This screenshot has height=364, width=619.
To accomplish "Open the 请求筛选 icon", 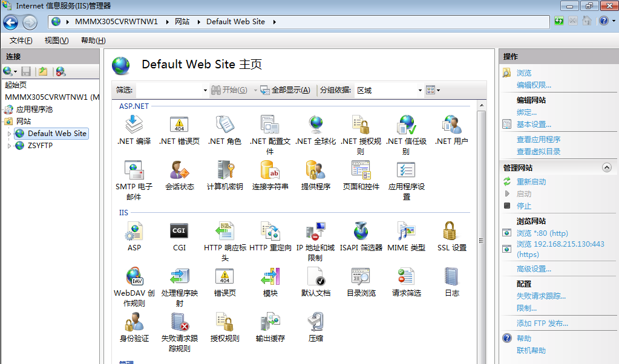I will point(406,276).
